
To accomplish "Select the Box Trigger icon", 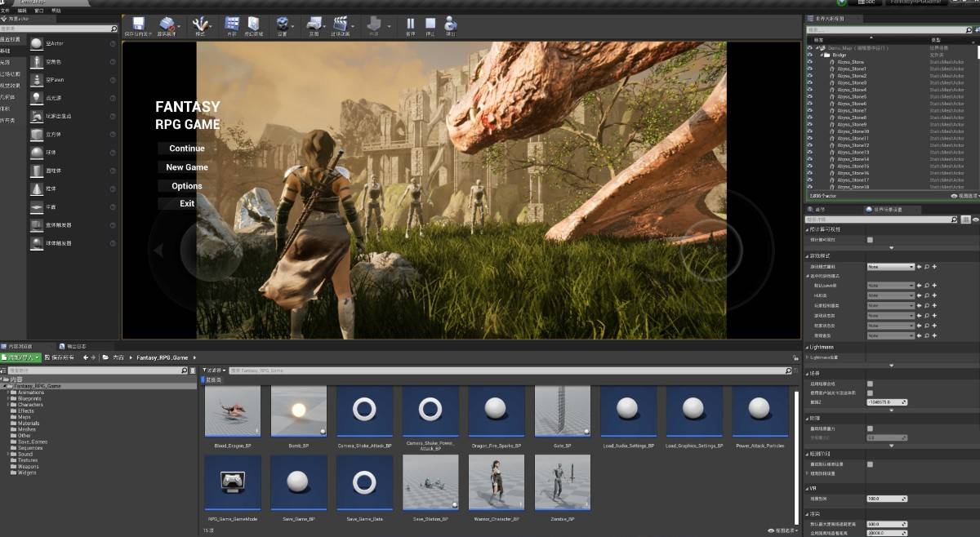I will tap(37, 225).
